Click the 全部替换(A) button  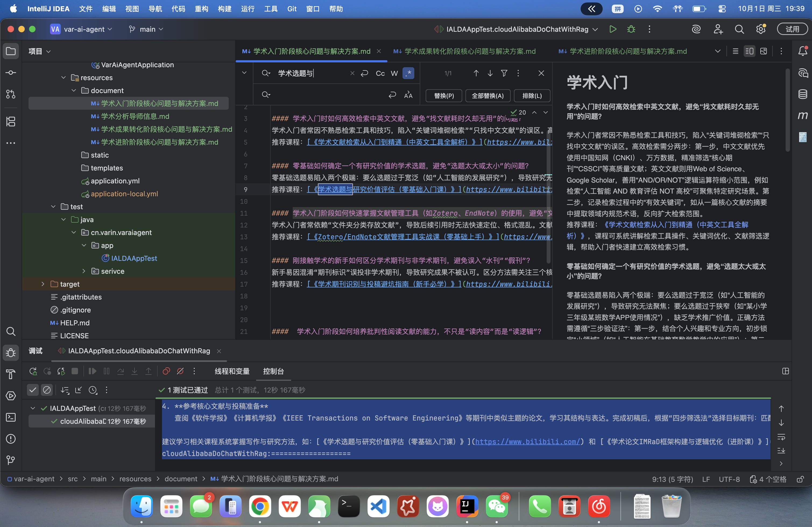pos(487,96)
